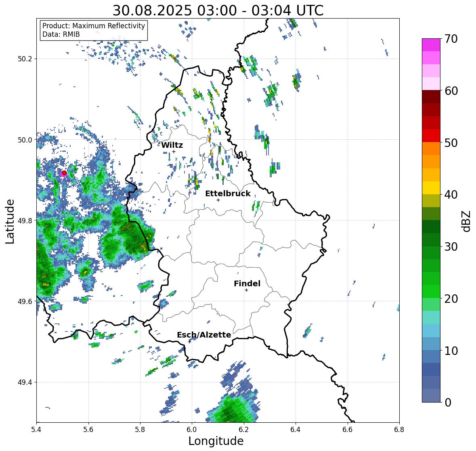Image resolution: width=476 pixels, height=451 pixels.
Task: Click the 'Product: Maximum Reflectivity' text
Action: (94, 26)
